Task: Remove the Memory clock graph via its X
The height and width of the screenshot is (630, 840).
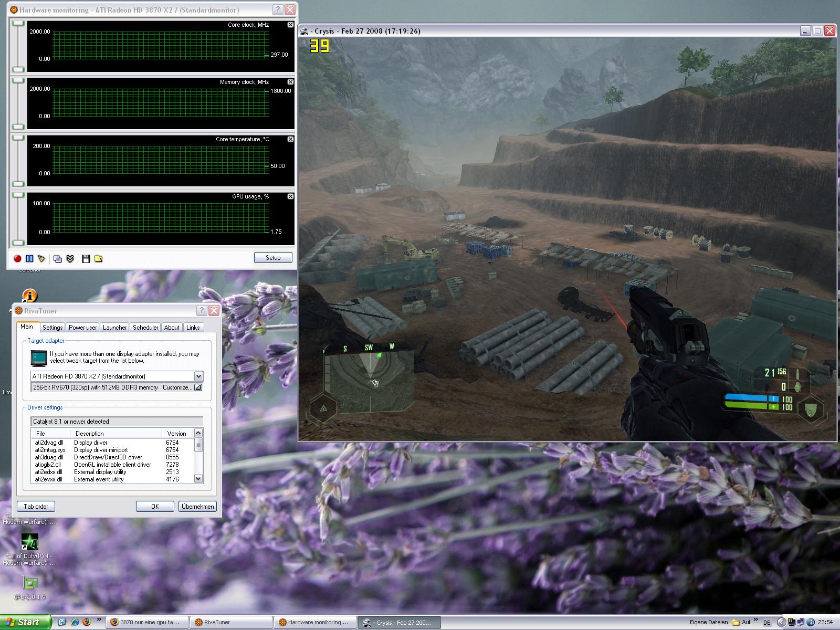Action: coord(291,82)
